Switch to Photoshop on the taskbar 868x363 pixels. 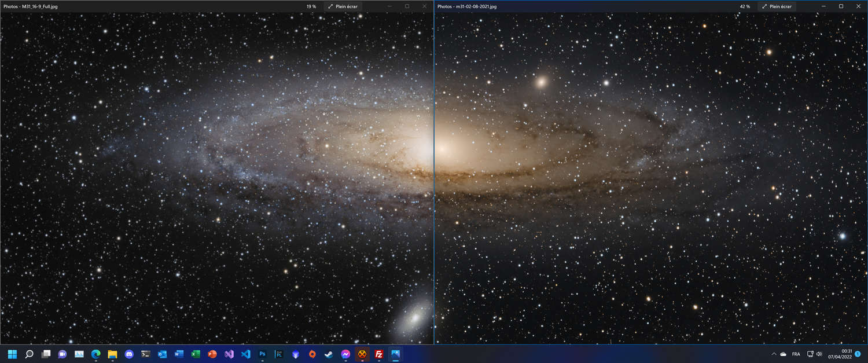point(262,354)
